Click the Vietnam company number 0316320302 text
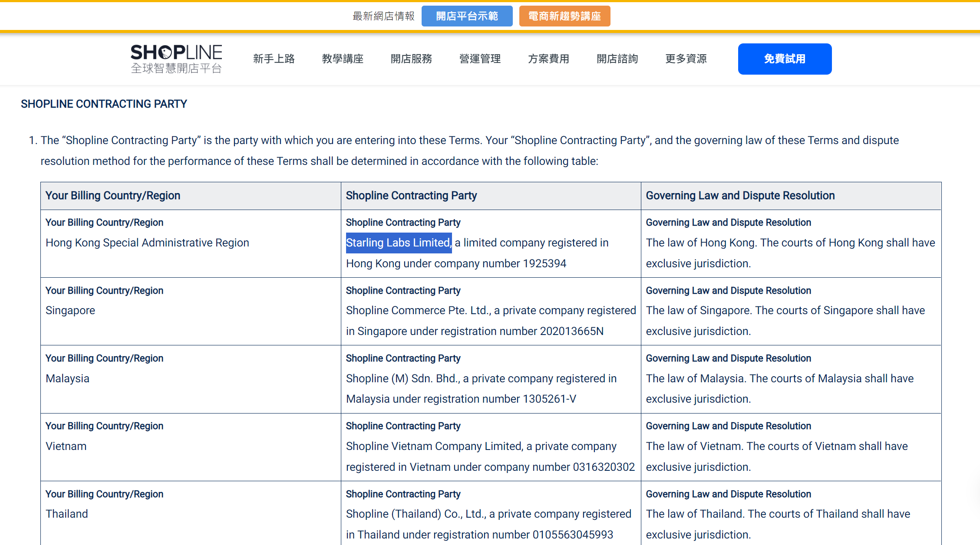Screen dimensions: 980x545 pyautogui.click(x=604, y=467)
